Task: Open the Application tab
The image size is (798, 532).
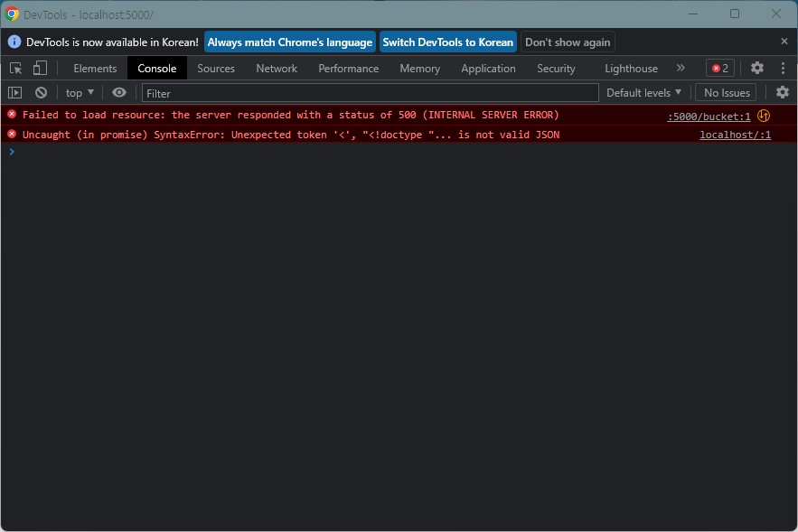Action: coord(488,68)
